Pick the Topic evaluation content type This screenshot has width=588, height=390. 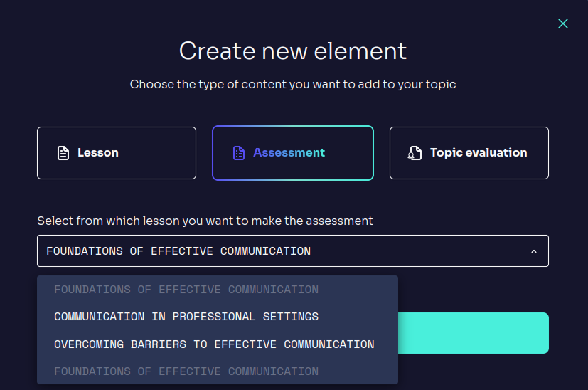469,153
